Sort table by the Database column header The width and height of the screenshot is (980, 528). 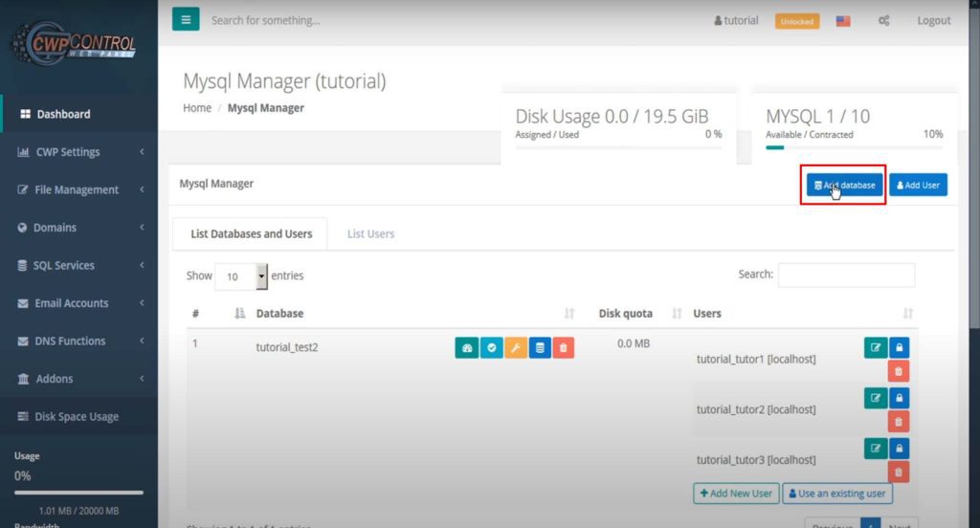279,314
